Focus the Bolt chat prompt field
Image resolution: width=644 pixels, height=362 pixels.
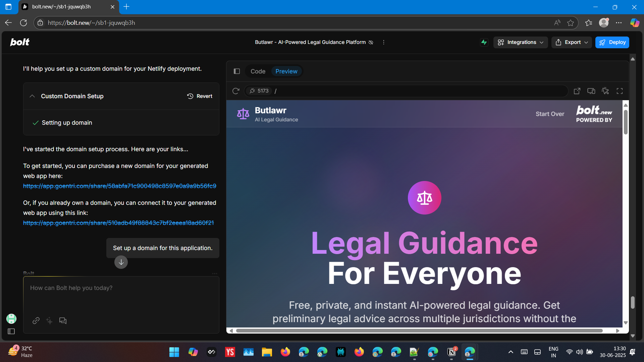[x=121, y=295]
